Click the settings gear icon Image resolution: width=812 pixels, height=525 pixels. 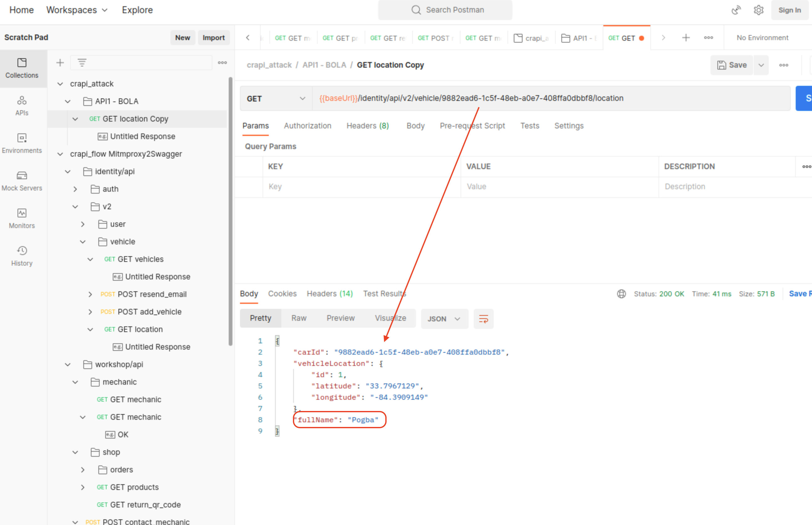tap(758, 10)
